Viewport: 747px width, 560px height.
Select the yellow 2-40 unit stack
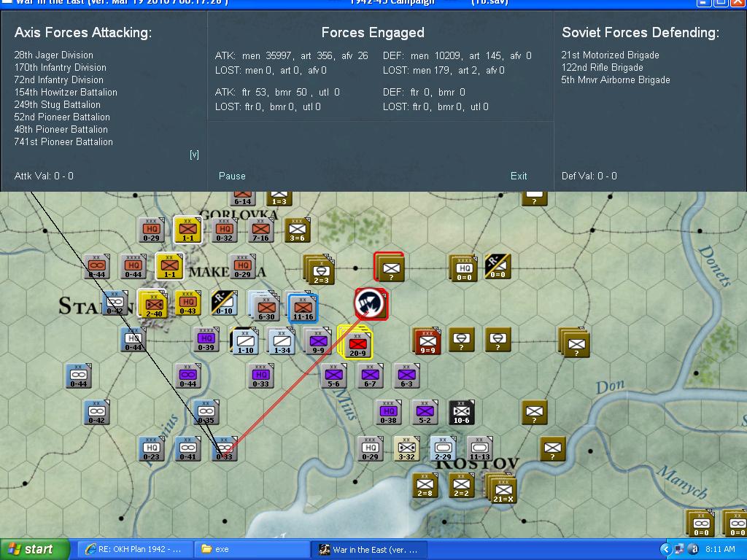point(153,305)
